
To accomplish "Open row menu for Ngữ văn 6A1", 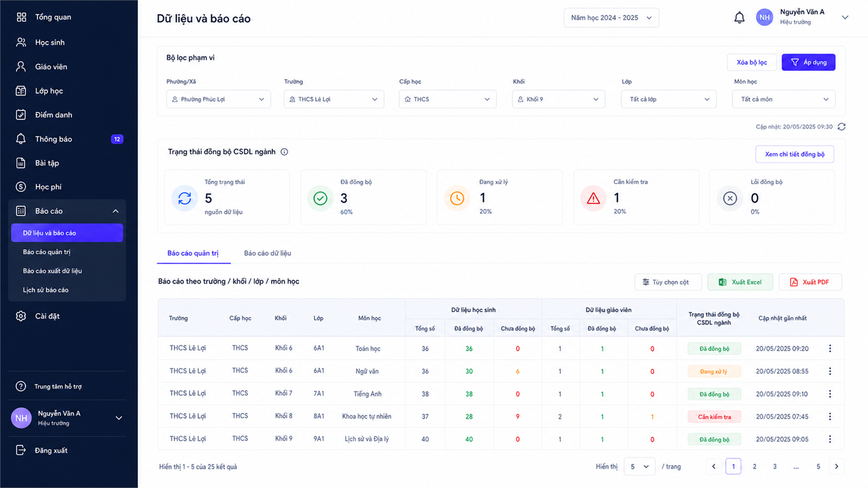I will (830, 371).
